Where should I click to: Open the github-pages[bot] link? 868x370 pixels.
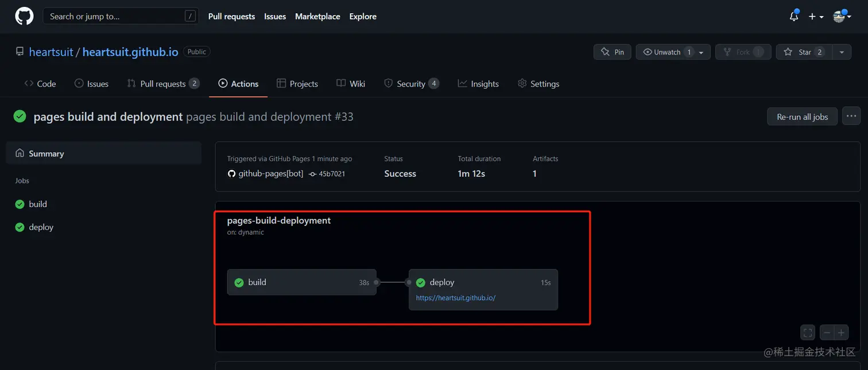[x=271, y=173]
